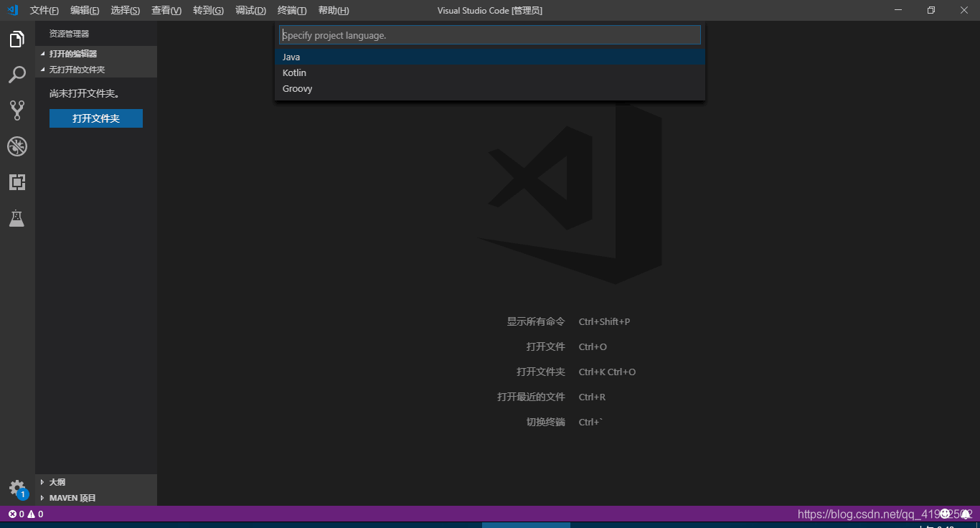The width and height of the screenshot is (980, 528).
Task: Select Kotlin as project language
Action: (x=490, y=72)
